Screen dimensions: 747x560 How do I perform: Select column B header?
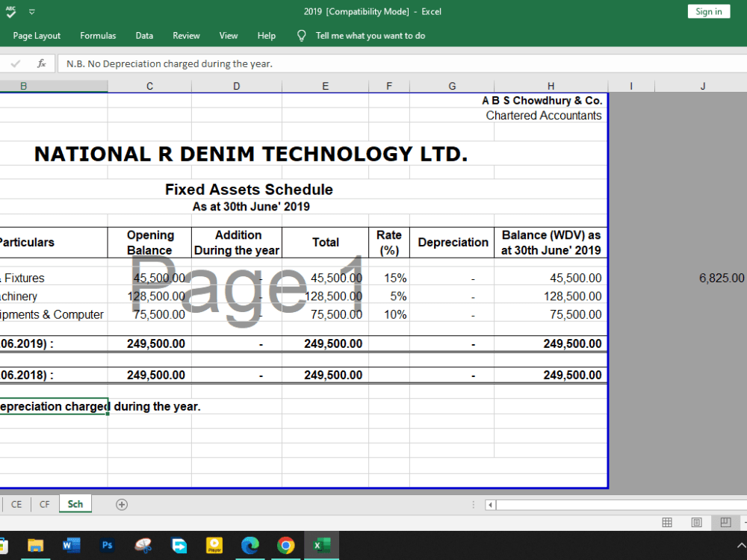53,86
